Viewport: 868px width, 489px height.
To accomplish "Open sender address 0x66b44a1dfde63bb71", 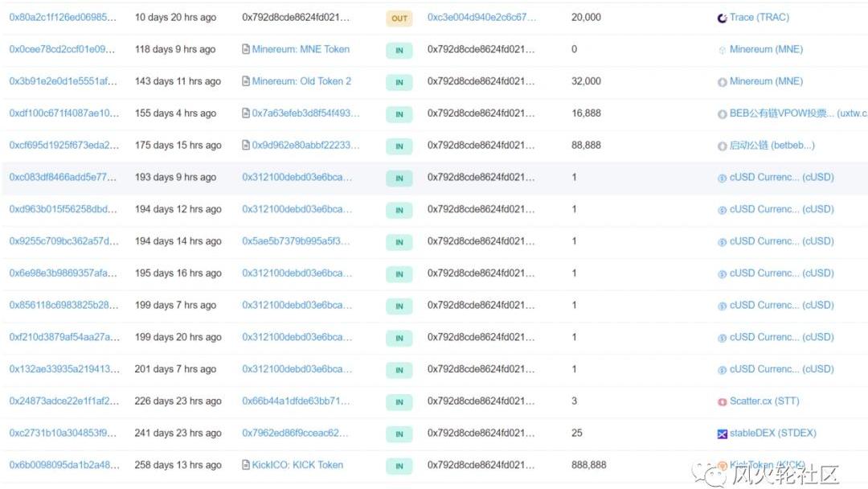I will tap(296, 401).
